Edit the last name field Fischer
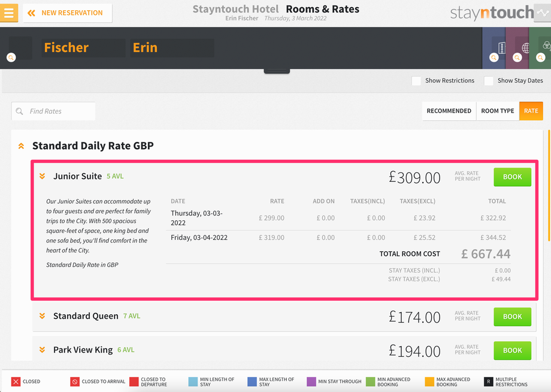This screenshot has height=392, width=551. 83,48
